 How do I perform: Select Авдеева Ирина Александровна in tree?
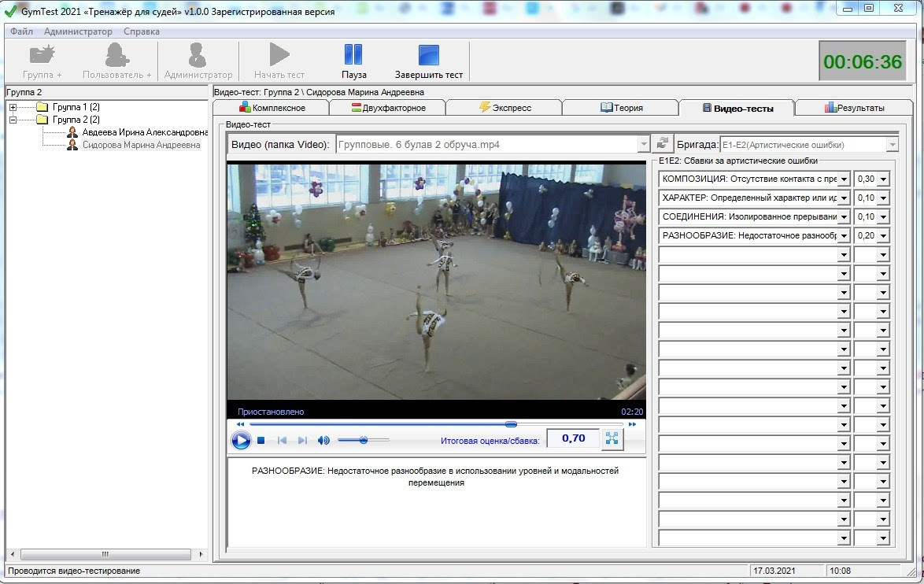[x=144, y=132]
